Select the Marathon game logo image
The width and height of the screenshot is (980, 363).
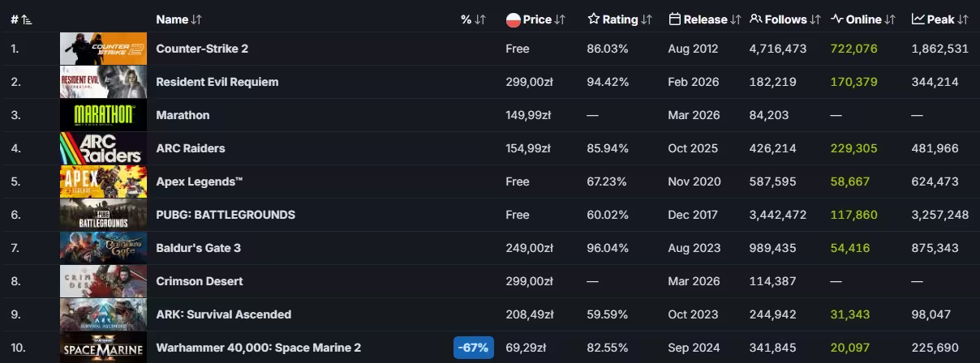[103, 115]
